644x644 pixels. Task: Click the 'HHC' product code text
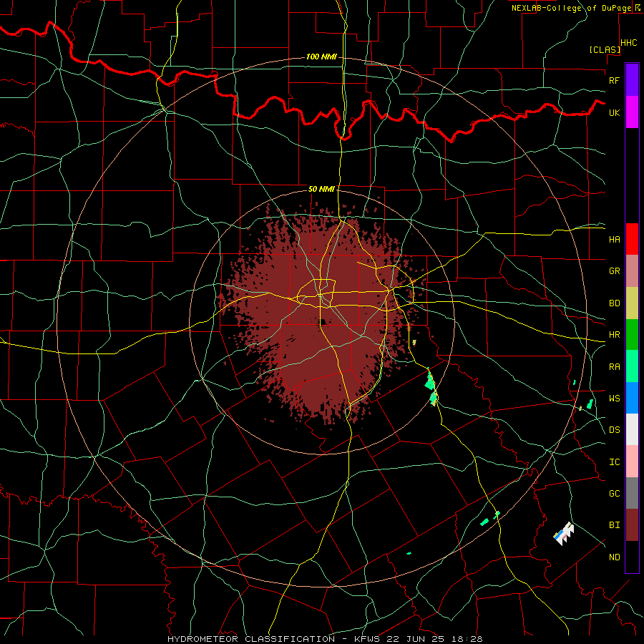628,43
